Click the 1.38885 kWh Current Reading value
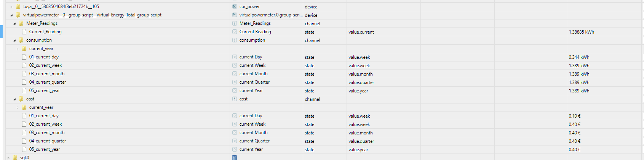Viewport: 644px width, 160px height. 581,32
